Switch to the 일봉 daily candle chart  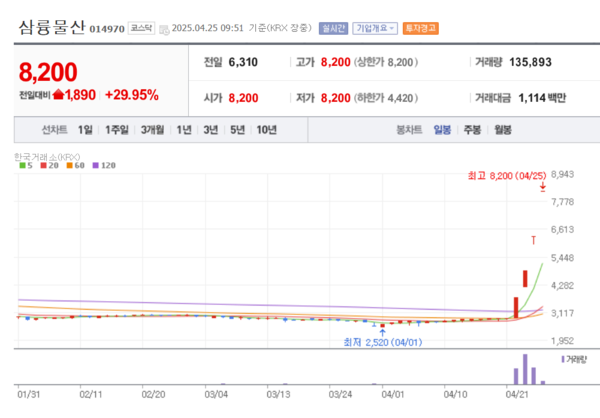tap(442, 130)
